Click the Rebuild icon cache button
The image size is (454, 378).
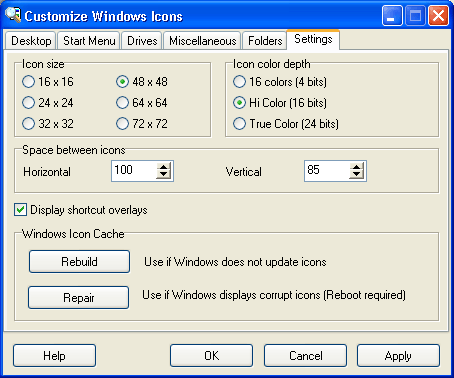(79, 262)
